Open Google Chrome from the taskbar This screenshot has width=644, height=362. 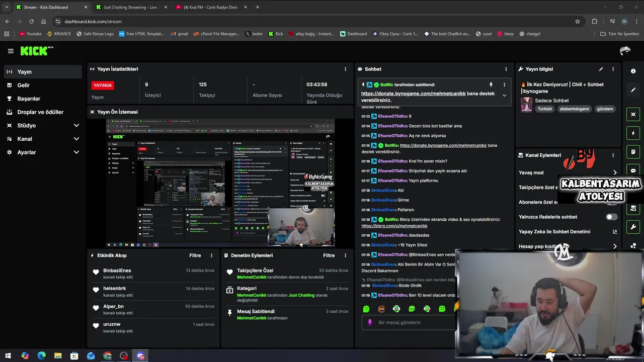tap(107, 356)
